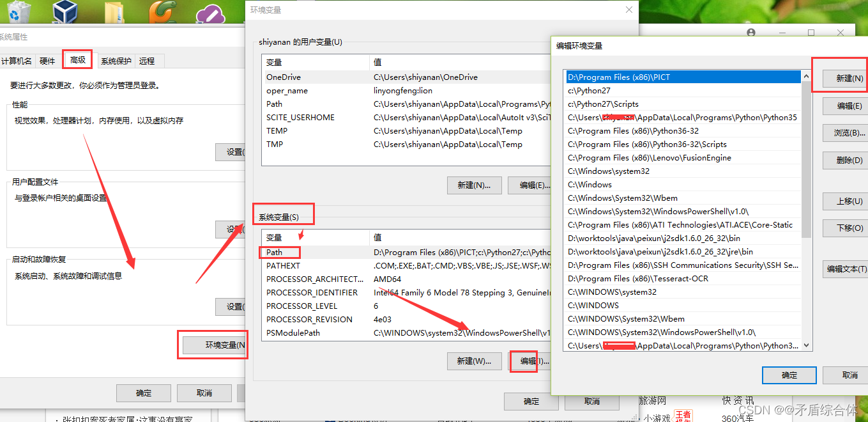Select the PSModulePath system variable
The height and width of the screenshot is (422, 868).
point(406,332)
